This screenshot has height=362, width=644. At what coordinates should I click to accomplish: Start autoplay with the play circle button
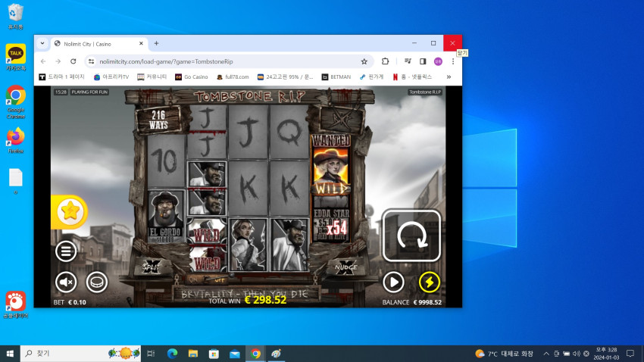[393, 282]
